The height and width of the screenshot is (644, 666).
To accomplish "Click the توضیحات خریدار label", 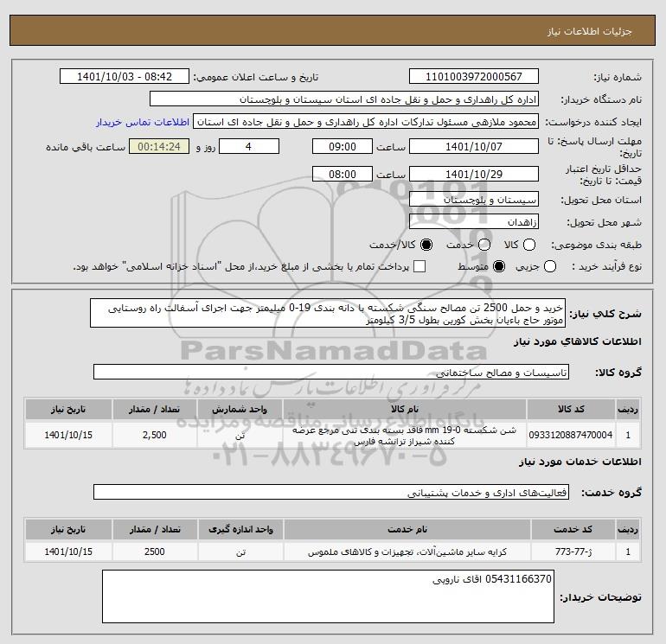I will [x=600, y=597].
